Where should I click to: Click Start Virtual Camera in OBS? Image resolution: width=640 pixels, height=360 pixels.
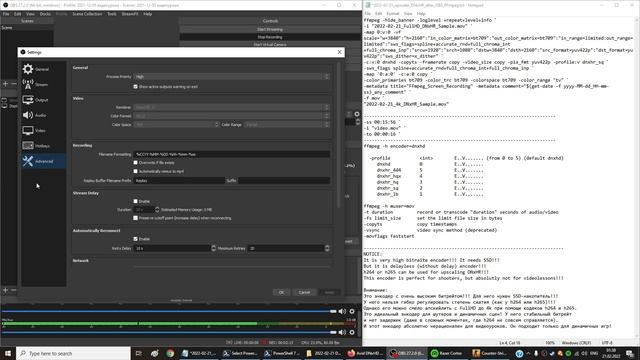(270, 44)
